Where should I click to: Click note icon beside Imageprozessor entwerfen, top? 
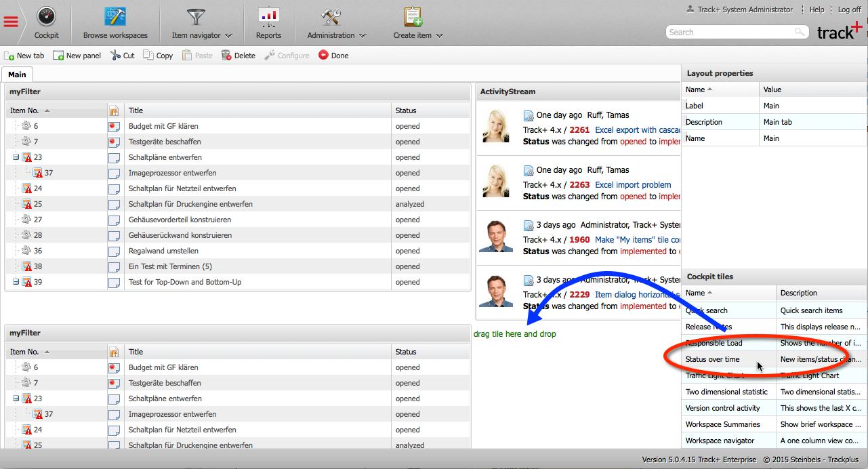115,173
